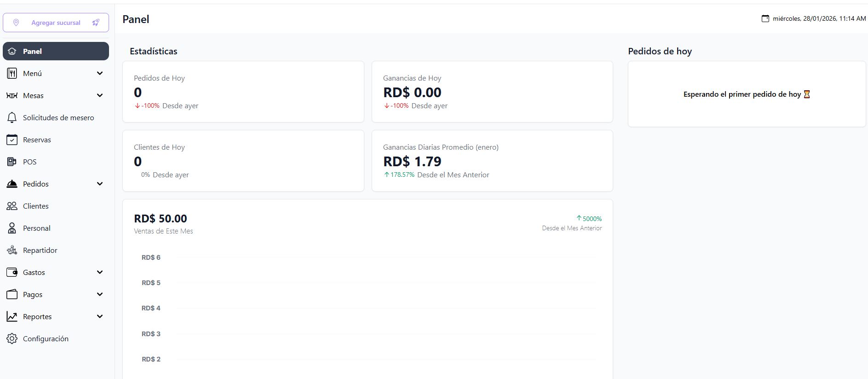
Task: Click the bell icon for Solicitudes de mesero
Action: coord(12,117)
